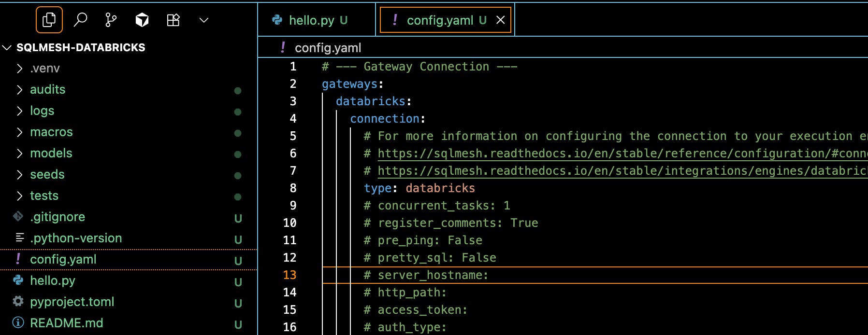The height and width of the screenshot is (335, 868).
Task: Open the sqlmesh databricks integrations link
Action: 622,171
